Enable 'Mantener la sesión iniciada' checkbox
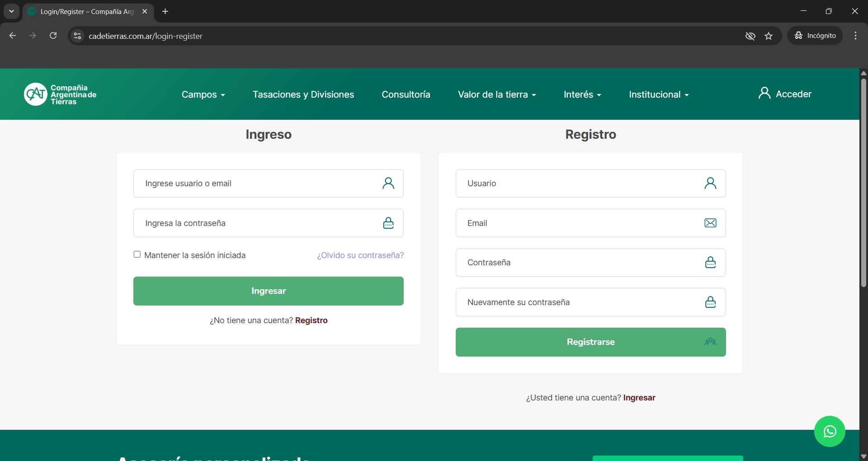The width and height of the screenshot is (868, 461). 137,254
